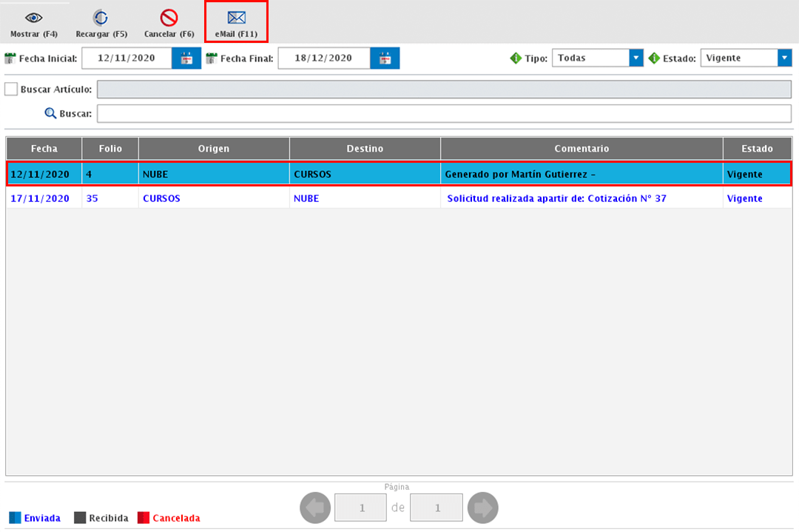
Task: Open the Fecha Final calendar picker
Action: [385, 58]
